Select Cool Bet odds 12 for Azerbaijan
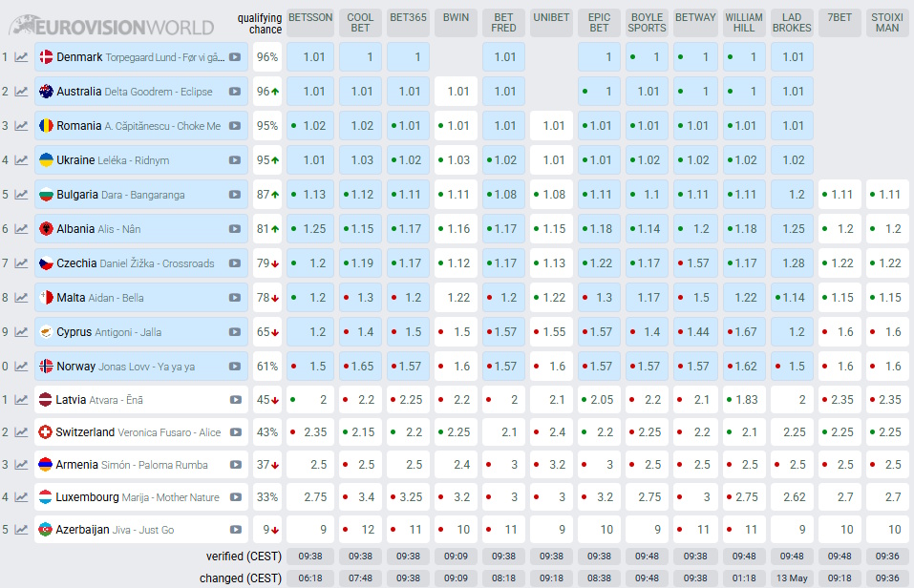Viewport: 914px width, 588px height. pyautogui.click(x=360, y=530)
